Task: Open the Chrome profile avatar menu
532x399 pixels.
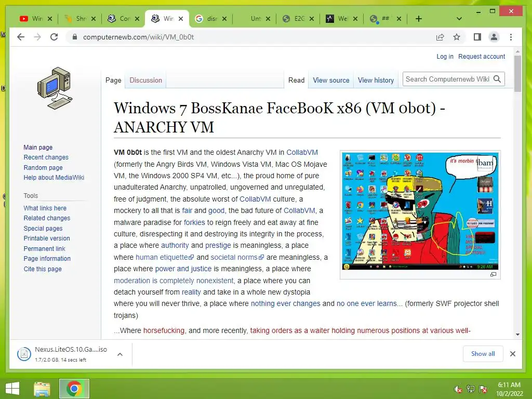Action: (x=494, y=37)
